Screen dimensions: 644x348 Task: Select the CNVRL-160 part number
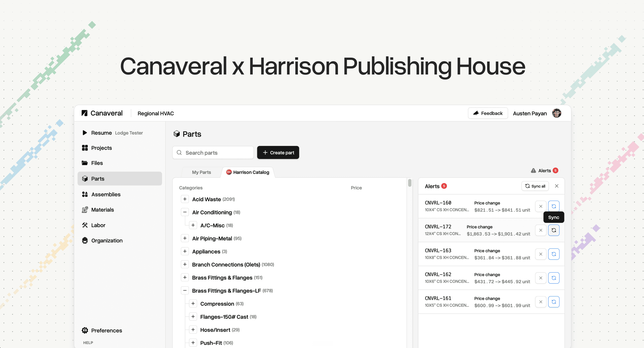tap(438, 203)
